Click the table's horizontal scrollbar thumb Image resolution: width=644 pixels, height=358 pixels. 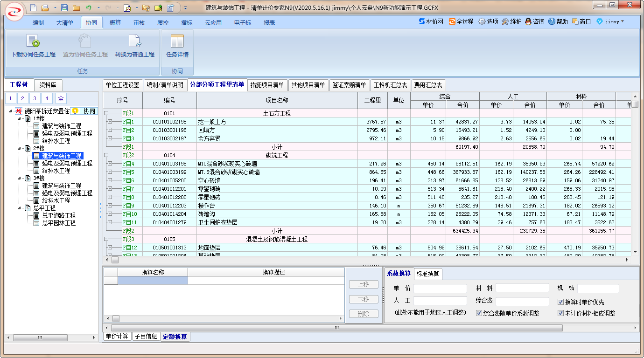click(x=115, y=260)
